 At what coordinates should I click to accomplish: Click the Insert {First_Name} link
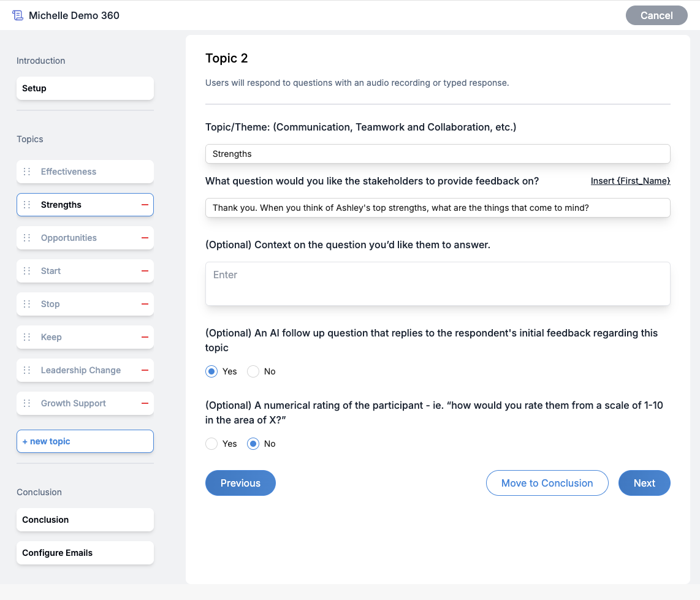tap(630, 181)
